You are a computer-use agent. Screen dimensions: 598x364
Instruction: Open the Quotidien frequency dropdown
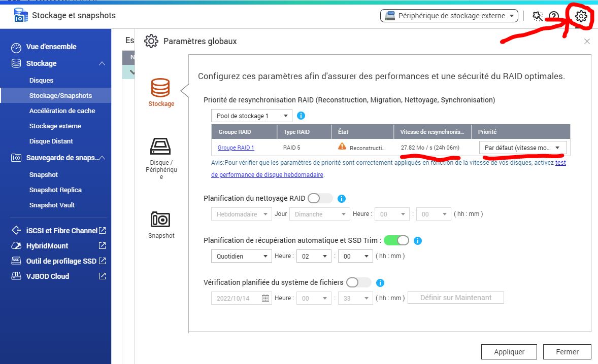click(241, 257)
